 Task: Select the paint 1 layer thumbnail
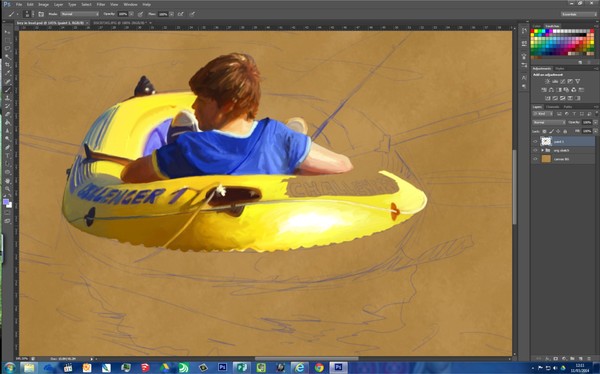point(546,142)
